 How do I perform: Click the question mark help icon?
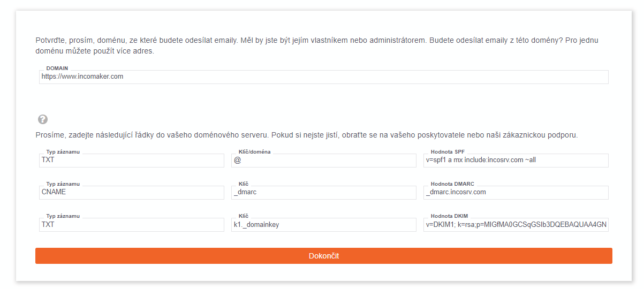[43, 119]
